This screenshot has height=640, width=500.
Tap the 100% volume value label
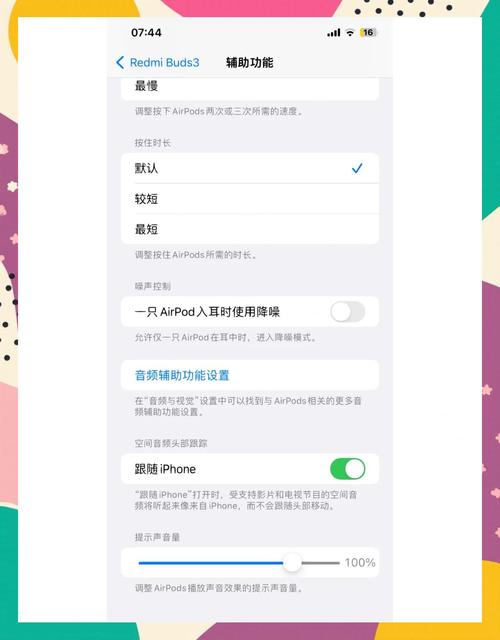(360, 563)
